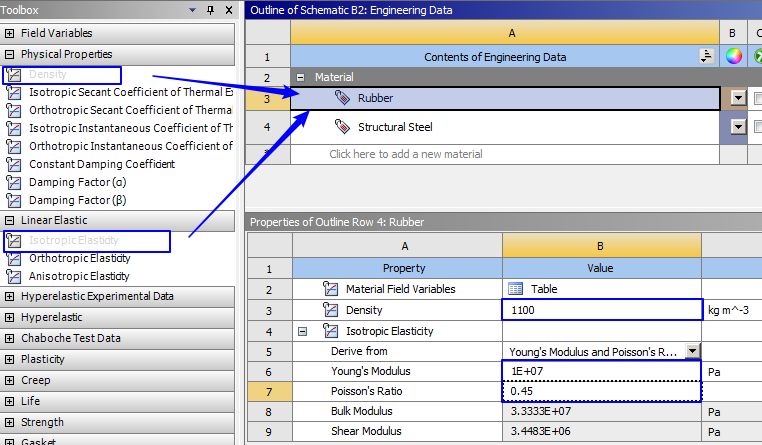762x445 pixels.
Task: Click the Orthotropic Secant Coefficient icon
Action: tap(14, 110)
